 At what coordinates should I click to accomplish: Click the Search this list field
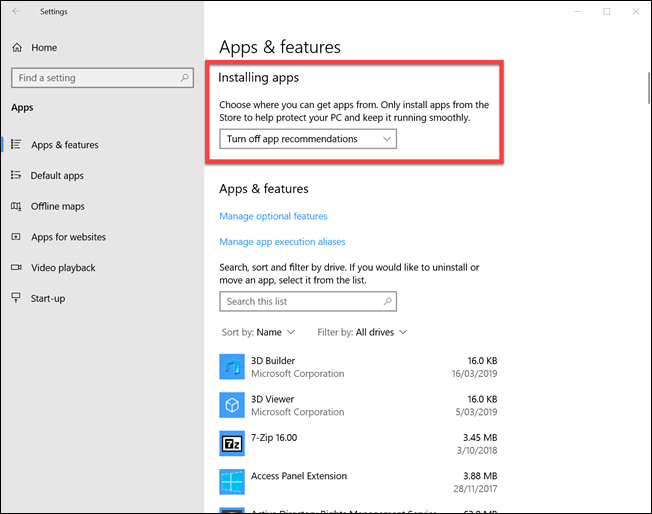(300, 301)
